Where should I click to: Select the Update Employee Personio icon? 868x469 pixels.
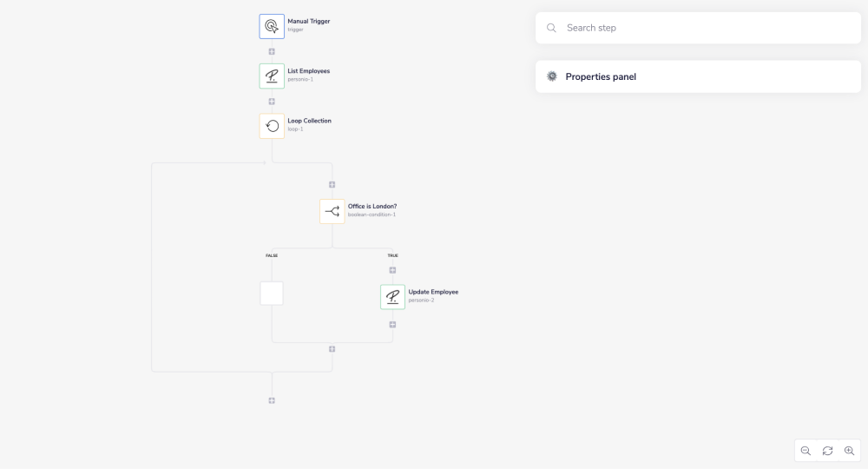[x=392, y=297]
